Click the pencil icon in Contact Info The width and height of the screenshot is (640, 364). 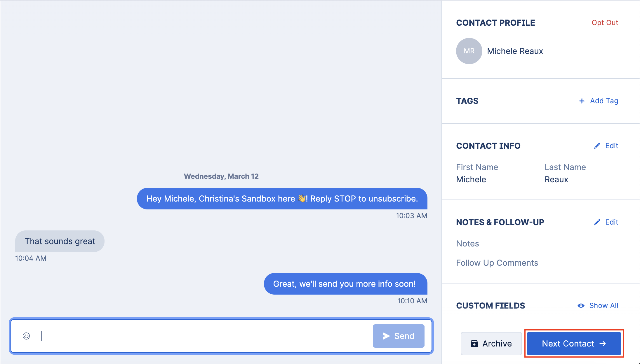(597, 146)
